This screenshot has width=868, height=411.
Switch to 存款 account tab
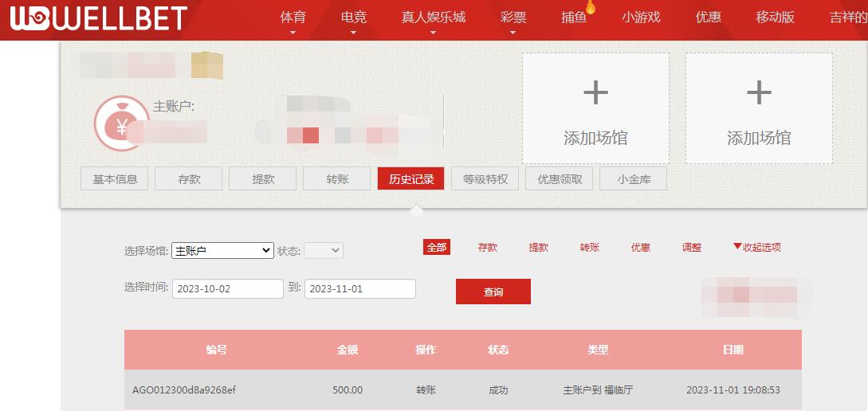(189, 178)
